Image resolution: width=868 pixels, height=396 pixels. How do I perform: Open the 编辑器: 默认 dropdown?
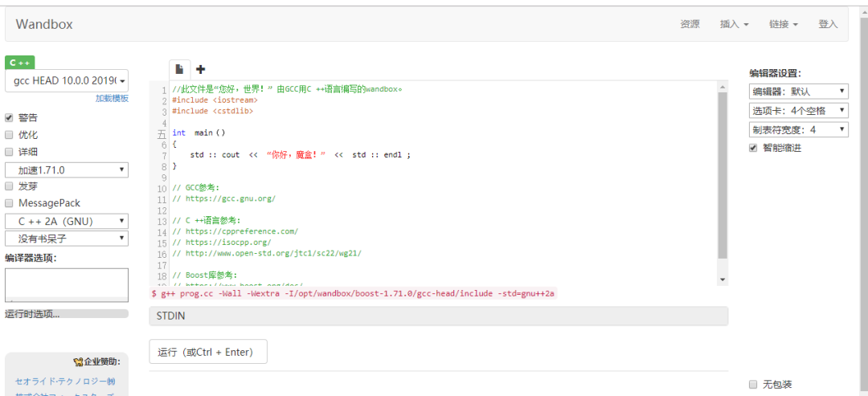pyautogui.click(x=799, y=92)
